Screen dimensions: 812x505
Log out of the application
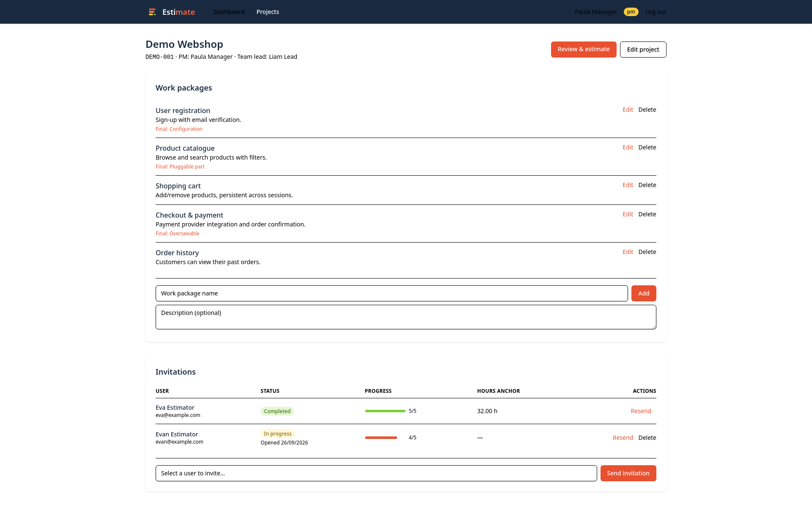[x=656, y=12]
